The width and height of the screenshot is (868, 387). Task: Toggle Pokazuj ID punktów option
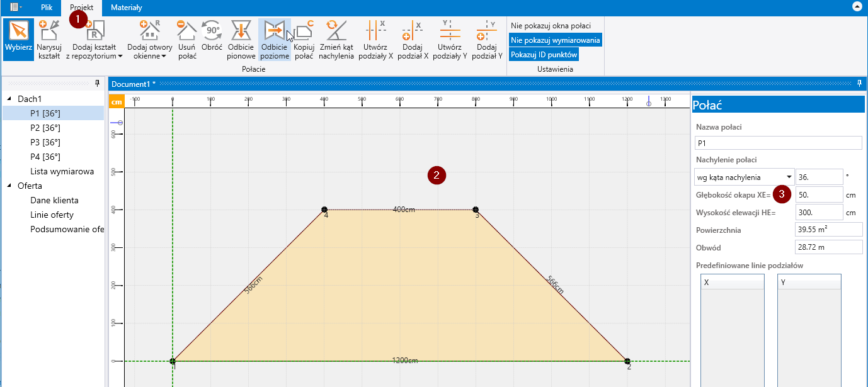click(544, 55)
